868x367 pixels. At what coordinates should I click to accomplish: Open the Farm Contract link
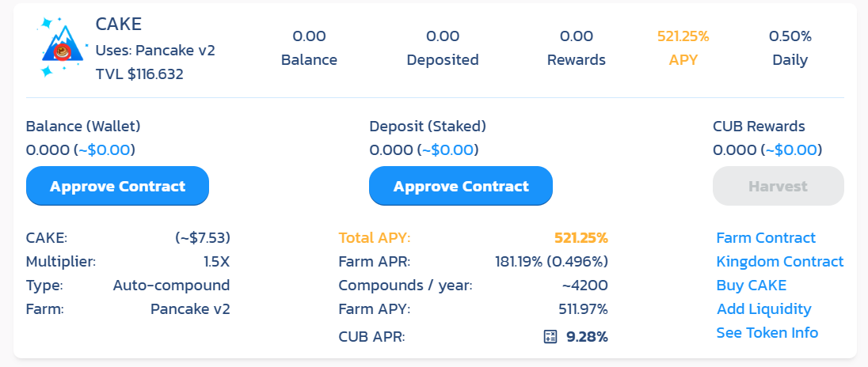[x=766, y=238]
